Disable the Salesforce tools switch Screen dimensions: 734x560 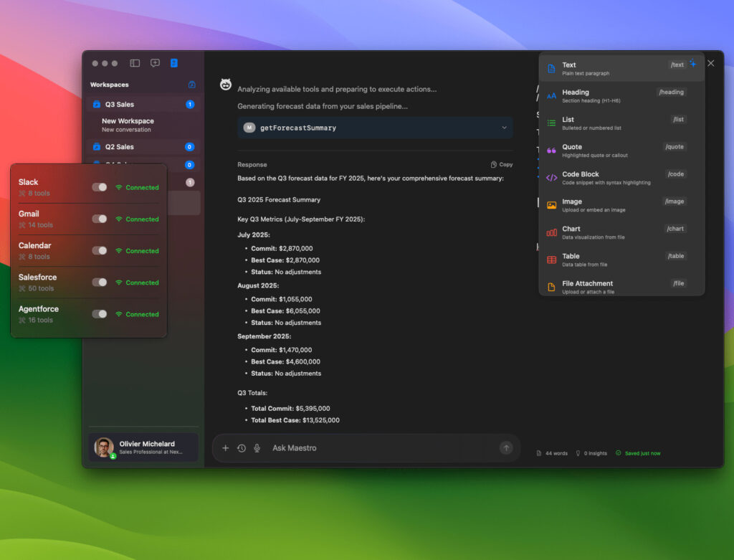coord(100,283)
